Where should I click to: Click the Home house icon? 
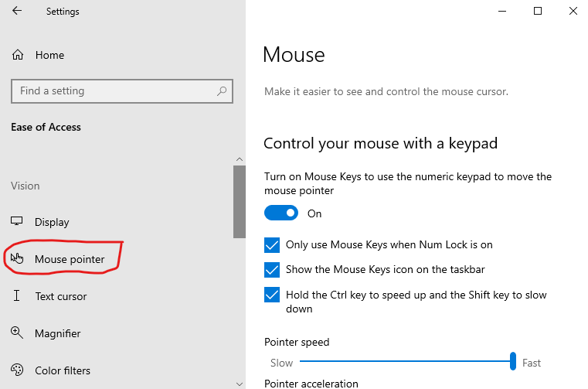[17, 55]
